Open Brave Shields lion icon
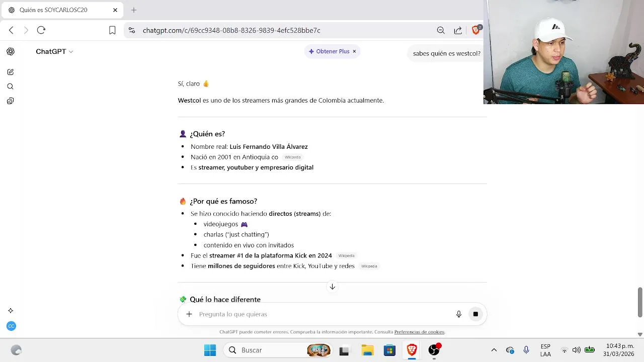 tap(475, 30)
